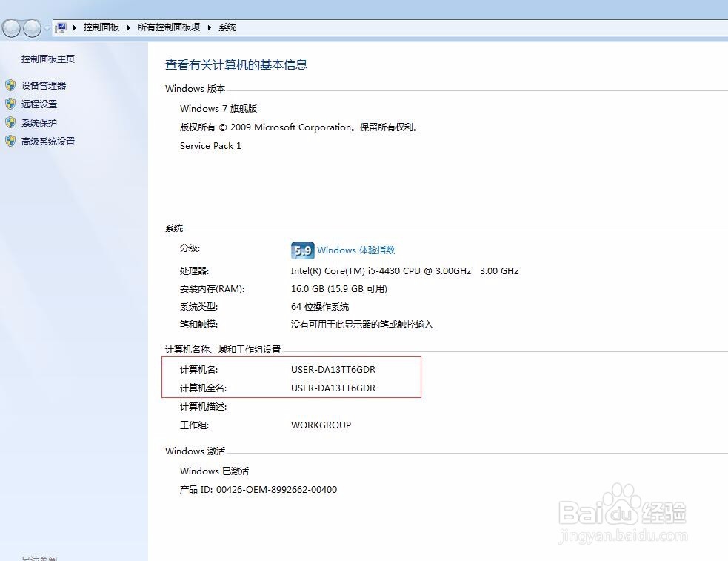
Task: Click the processor value Intel(R) Core(TM) i5-4430
Action: coord(404,270)
